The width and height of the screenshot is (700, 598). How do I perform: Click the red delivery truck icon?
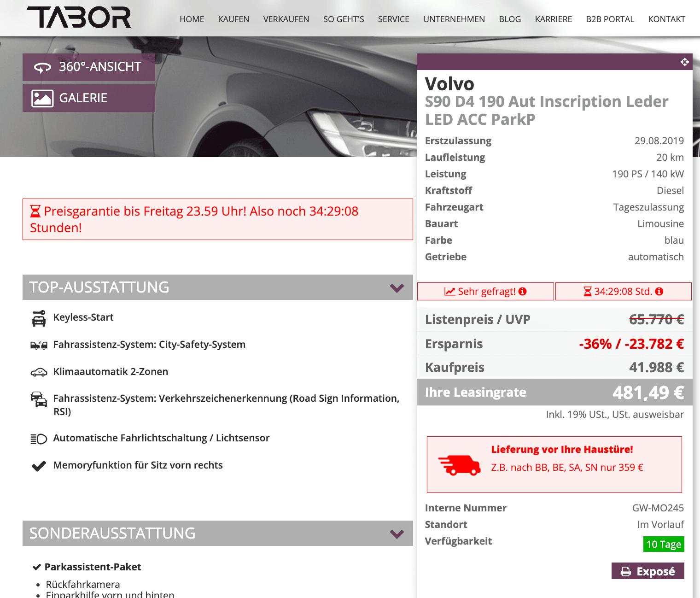coord(459,465)
